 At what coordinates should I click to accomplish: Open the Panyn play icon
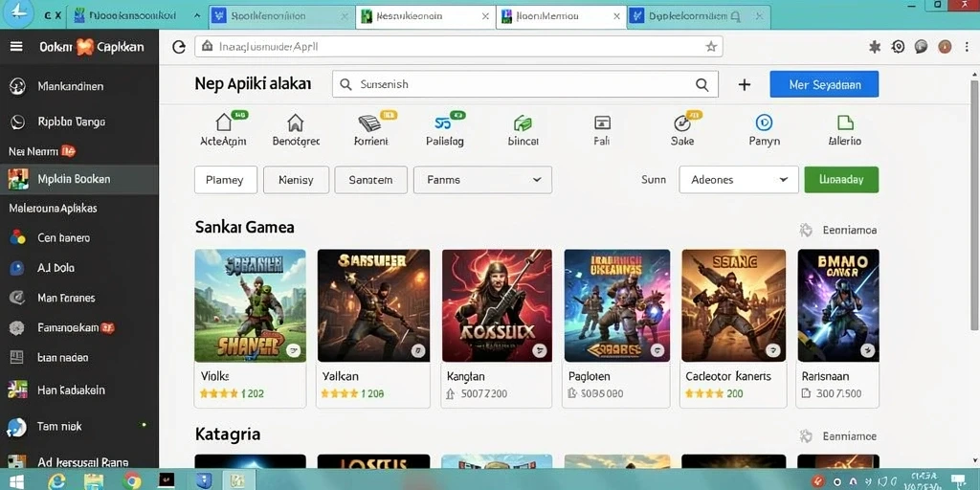pyautogui.click(x=764, y=122)
